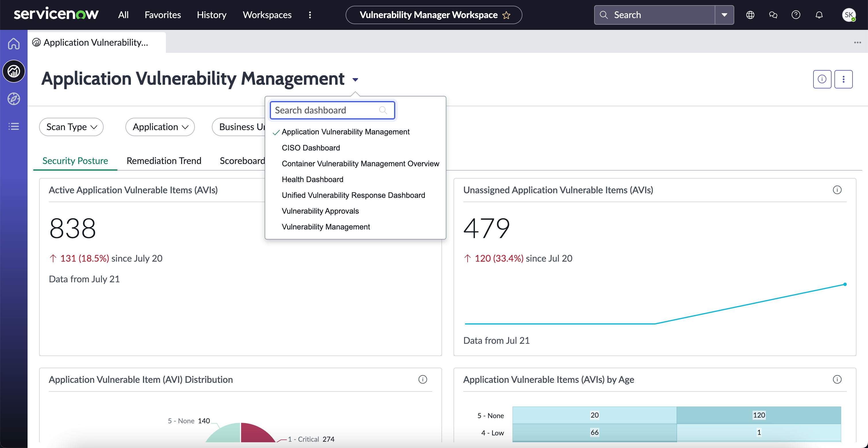The image size is (868, 448).
Task: Click the dashboard info icon button
Action: 822,79
